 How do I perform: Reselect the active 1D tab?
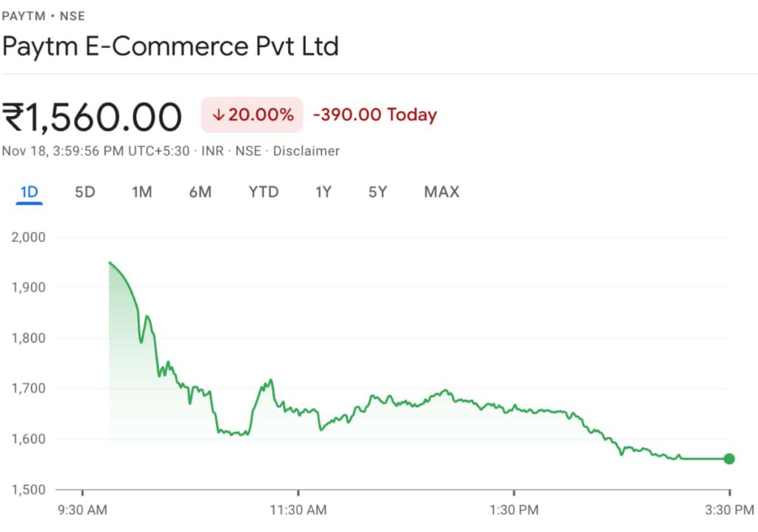point(29,192)
